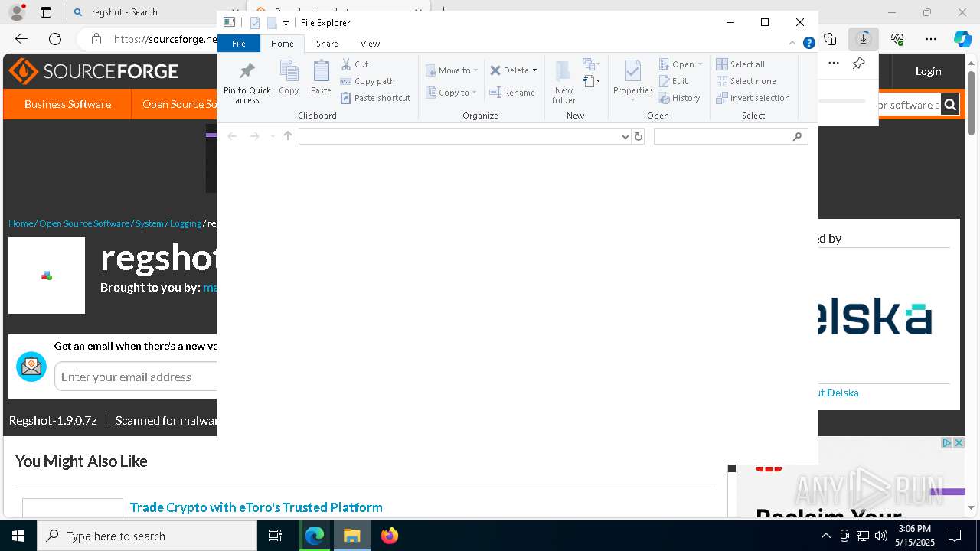Go back in File Explorer navigation
This screenshot has height=551, width=980.
(232, 136)
